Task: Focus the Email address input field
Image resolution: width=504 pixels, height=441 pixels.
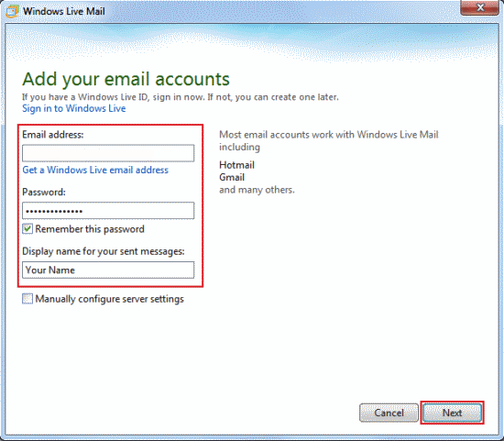Action: [108, 153]
